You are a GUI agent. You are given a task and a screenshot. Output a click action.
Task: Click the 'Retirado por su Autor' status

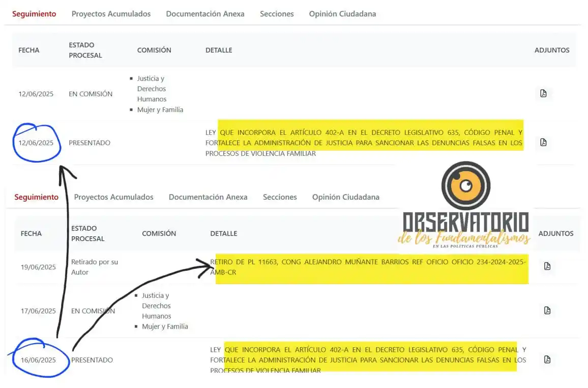[x=95, y=267]
